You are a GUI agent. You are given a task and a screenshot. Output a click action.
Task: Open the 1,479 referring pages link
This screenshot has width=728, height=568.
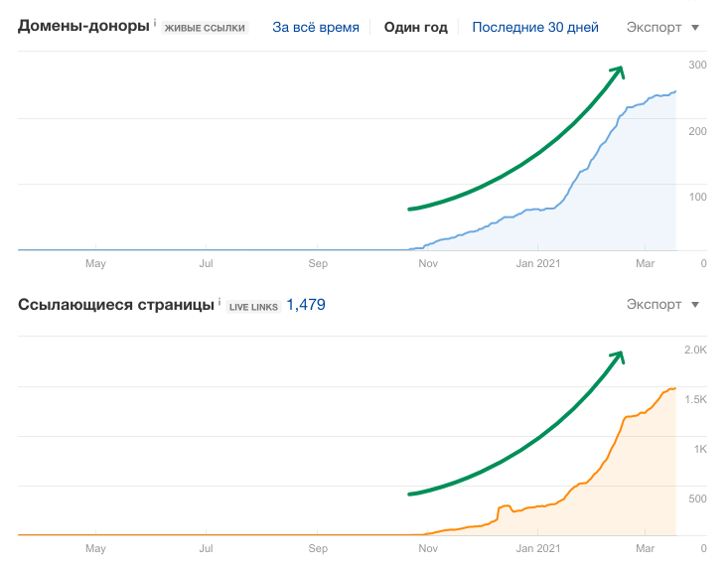point(306,305)
